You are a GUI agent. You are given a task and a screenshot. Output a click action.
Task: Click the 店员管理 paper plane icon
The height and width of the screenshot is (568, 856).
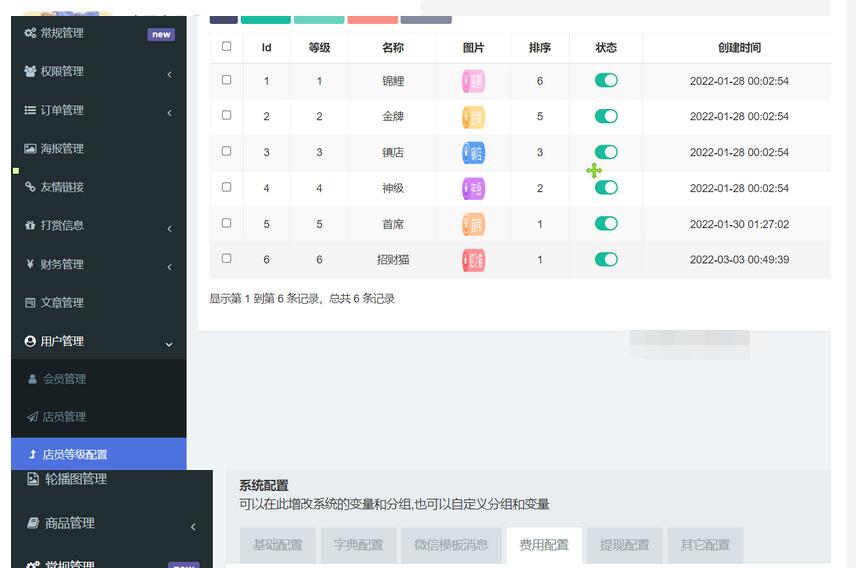[32, 417]
